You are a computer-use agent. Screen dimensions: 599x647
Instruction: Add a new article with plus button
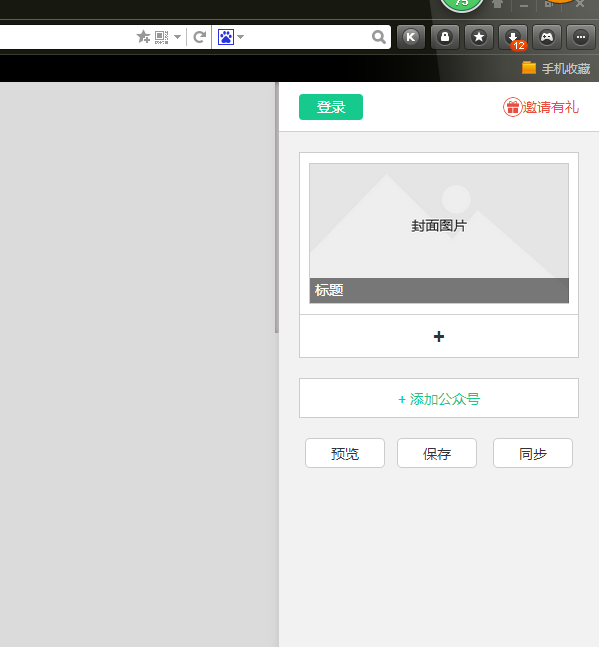[439, 336]
